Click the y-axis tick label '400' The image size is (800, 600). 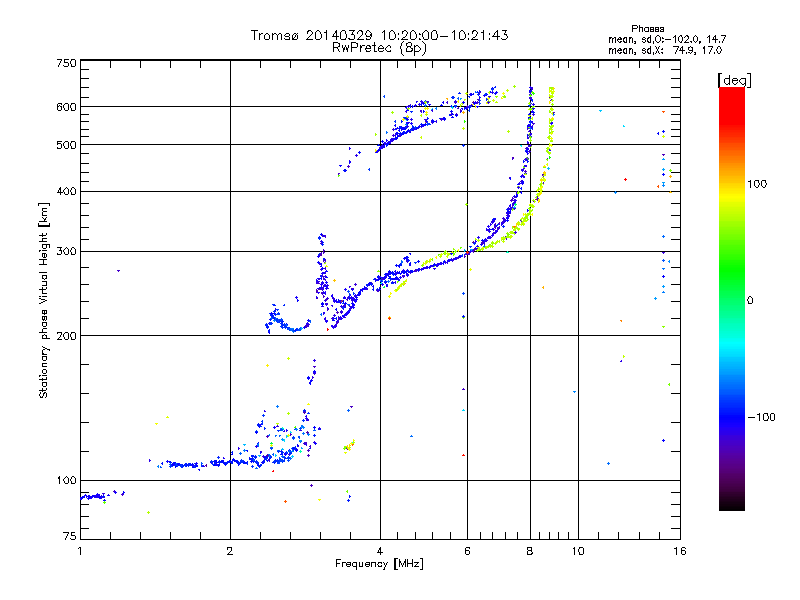[67, 191]
